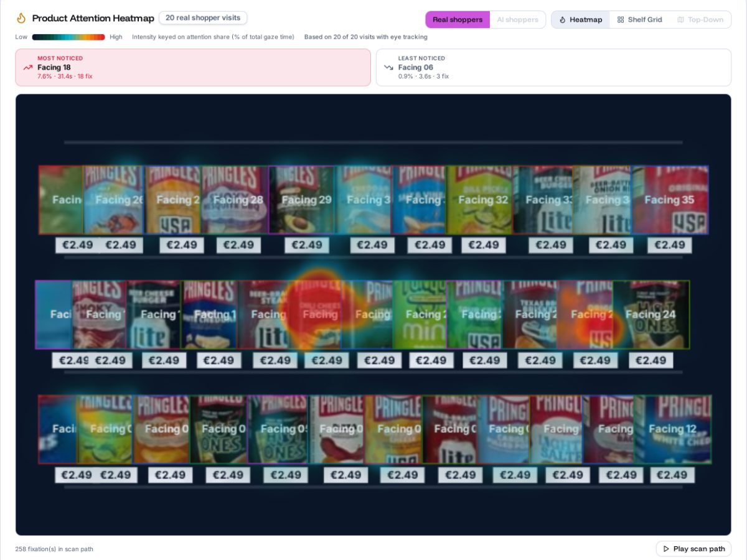747x560 pixels.
Task: Click the flame logo beside Product Attention Heatmap
Action: pos(21,18)
